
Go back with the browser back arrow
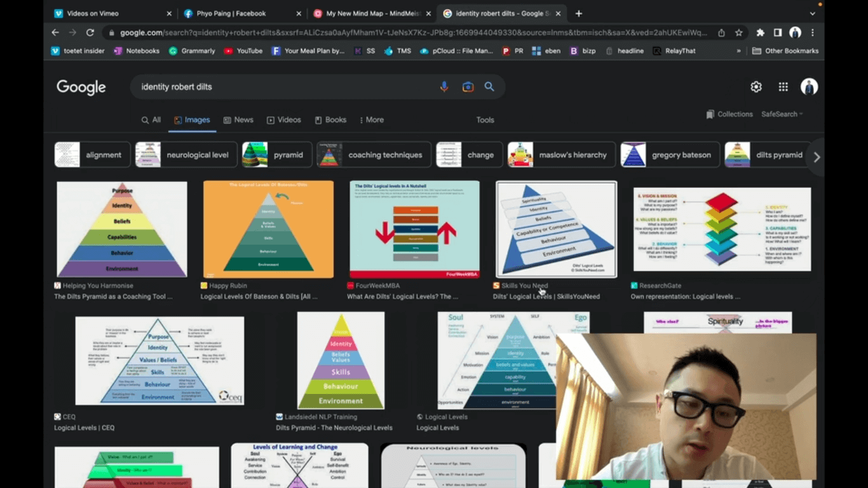tap(55, 32)
